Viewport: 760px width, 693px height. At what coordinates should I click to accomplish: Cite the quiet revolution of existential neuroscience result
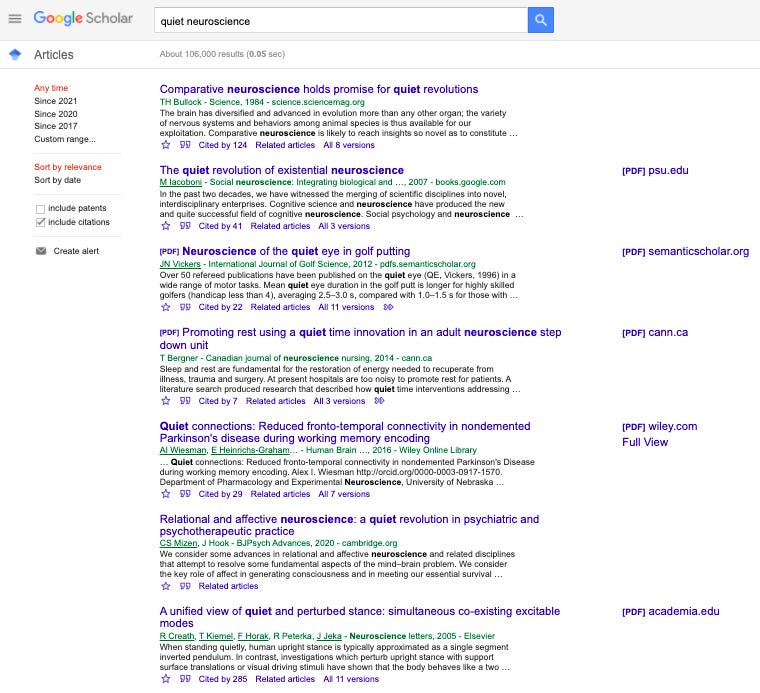[185, 226]
